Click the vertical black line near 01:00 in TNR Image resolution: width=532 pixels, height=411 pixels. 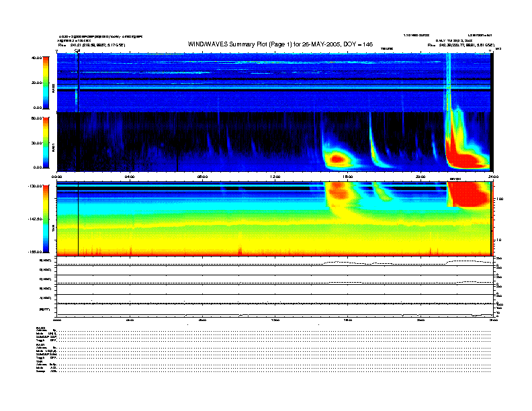[x=79, y=219]
